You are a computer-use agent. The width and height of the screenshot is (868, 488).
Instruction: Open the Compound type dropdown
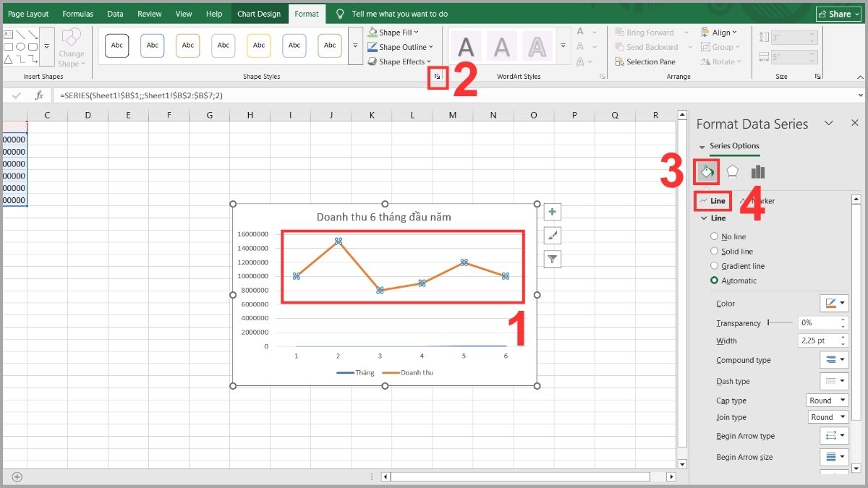point(833,360)
